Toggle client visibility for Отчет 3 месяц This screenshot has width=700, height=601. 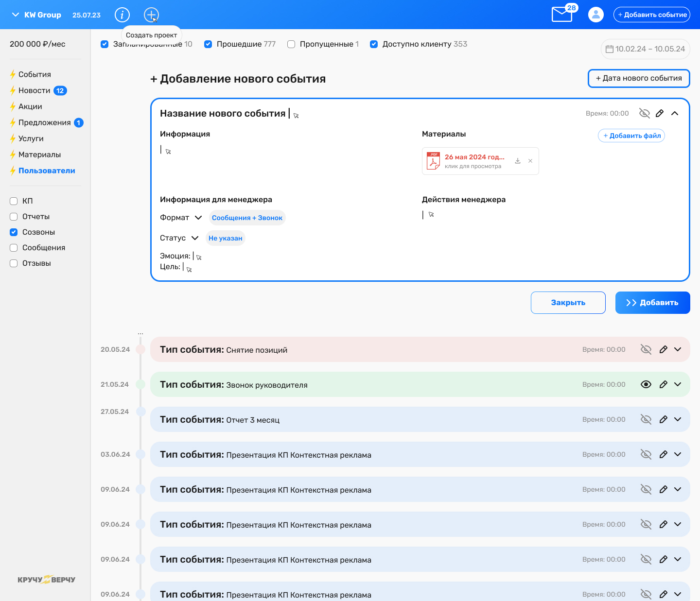646,419
